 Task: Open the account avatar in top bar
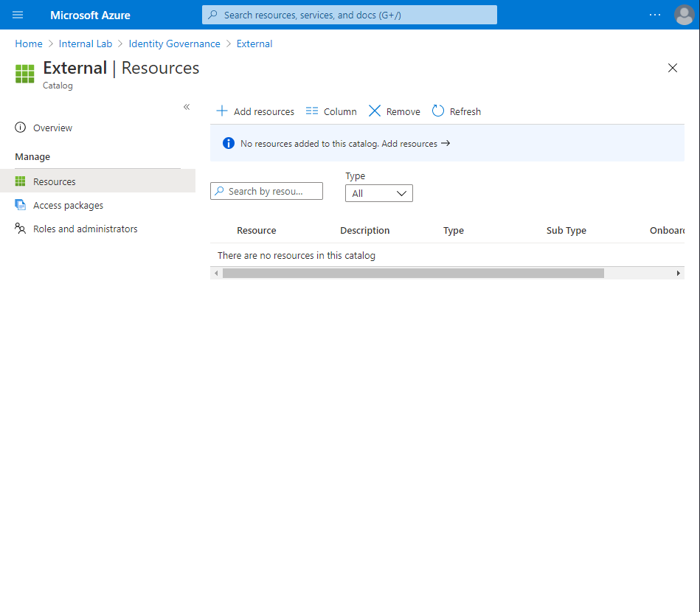tap(684, 15)
